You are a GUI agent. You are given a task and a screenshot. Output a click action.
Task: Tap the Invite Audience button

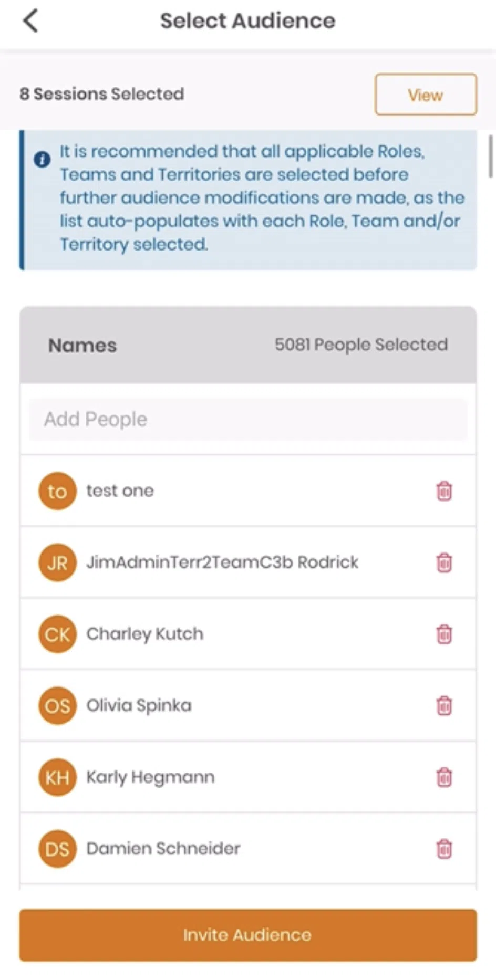coord(248,935)
